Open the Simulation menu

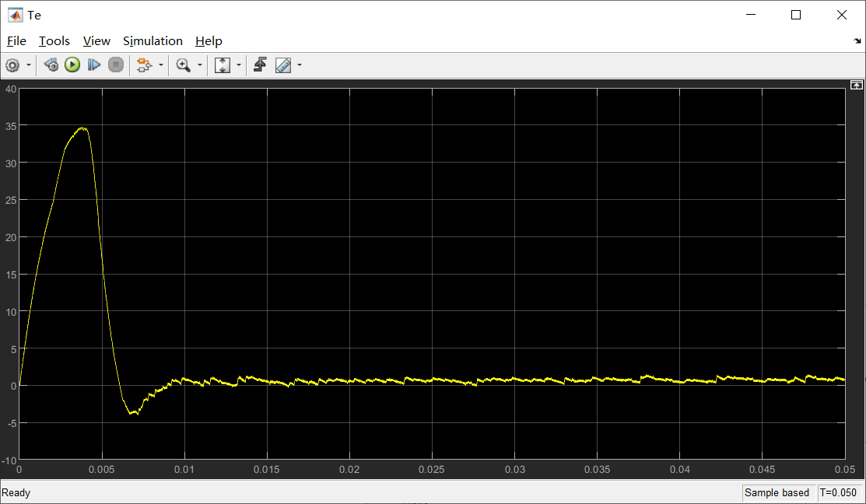tap(153, 41)
